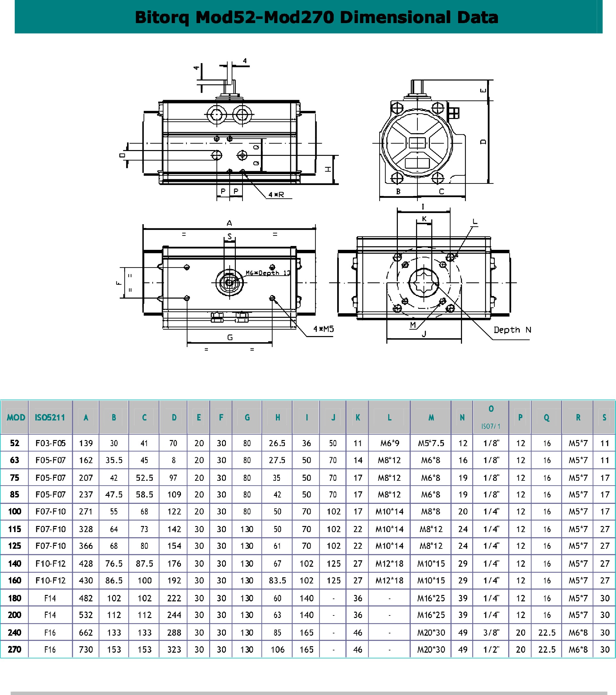Click the bold '75' in the MOD column

click(15, 478)
